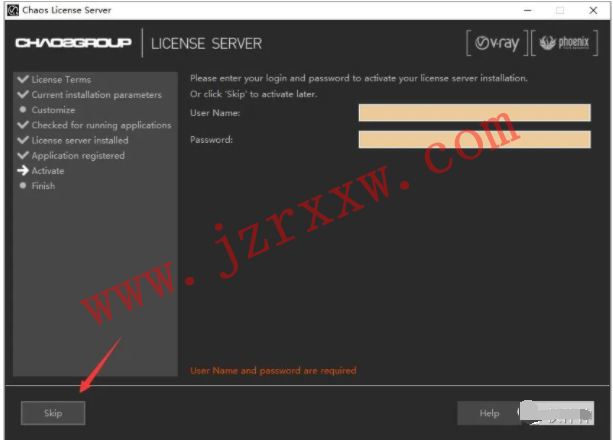Screen dimensions: 613x440
Task: Click checkmark beside Current installation parameters
Action: point(23,94)
